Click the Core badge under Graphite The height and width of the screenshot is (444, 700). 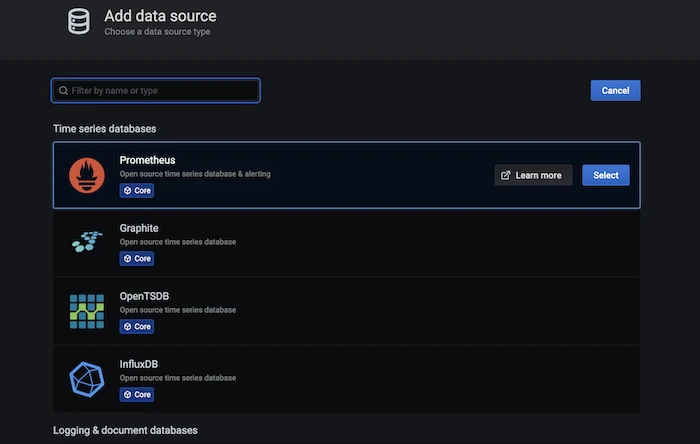(x=137, y=258)
